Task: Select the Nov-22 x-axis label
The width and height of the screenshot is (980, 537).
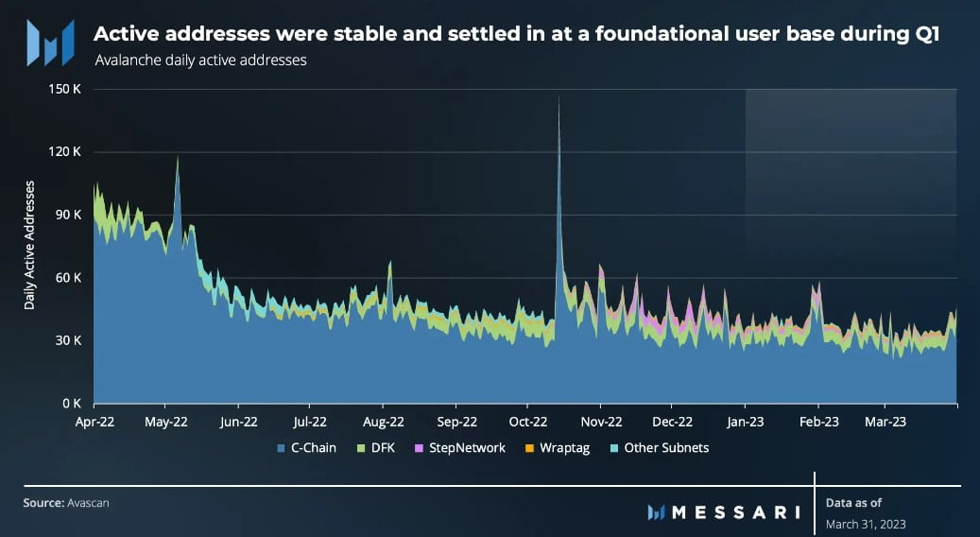Action: (x=601, y=422)
